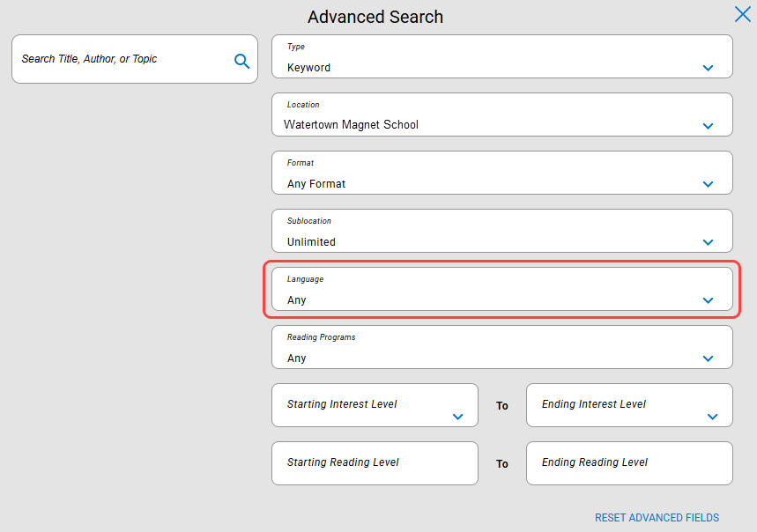Click the Ending Reading Level field
The height and width of the screenshot is (532, 757).
pyautogui.click(x=629, y=463)
